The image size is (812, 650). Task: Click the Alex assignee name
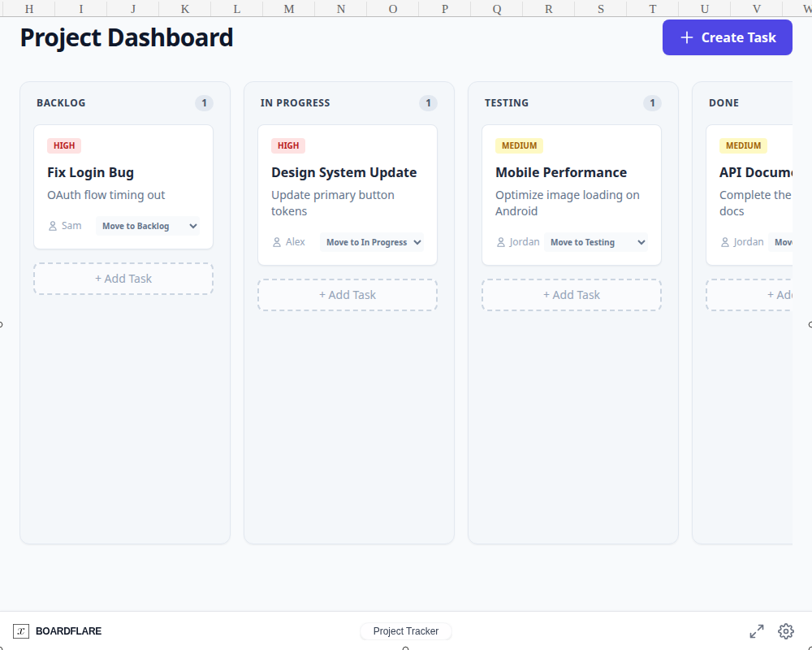(x=296, y=242)
